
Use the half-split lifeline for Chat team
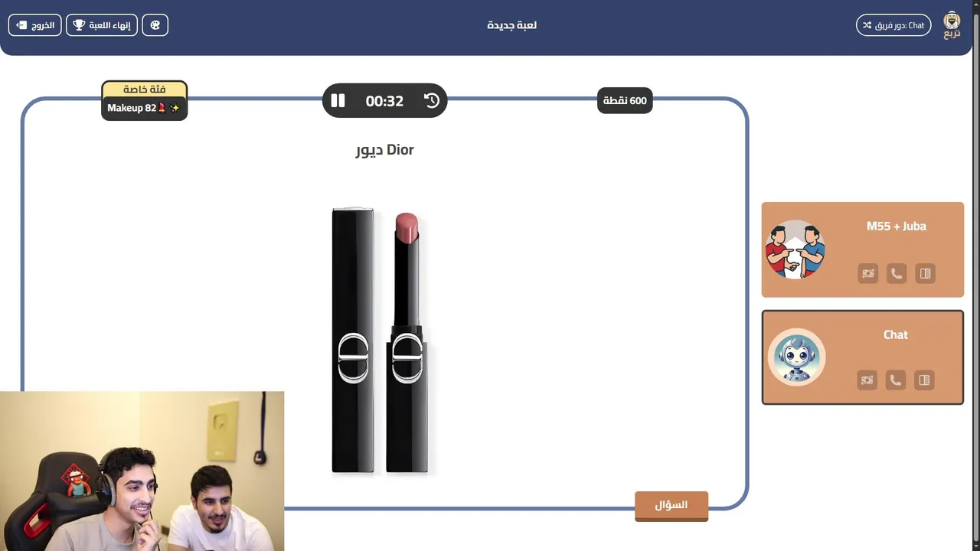point(924,380)
